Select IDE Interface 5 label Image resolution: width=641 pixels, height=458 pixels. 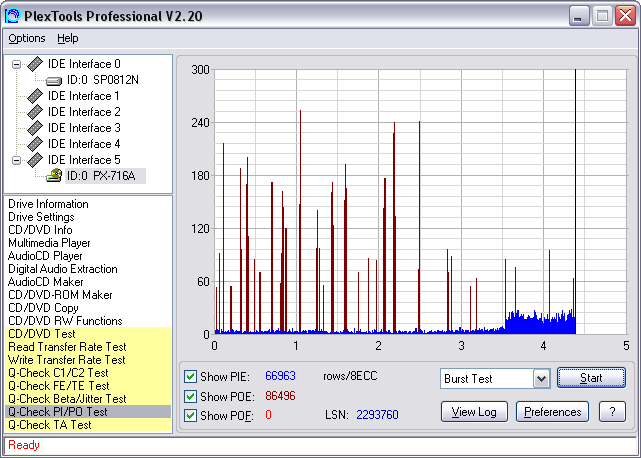[84, 160]
